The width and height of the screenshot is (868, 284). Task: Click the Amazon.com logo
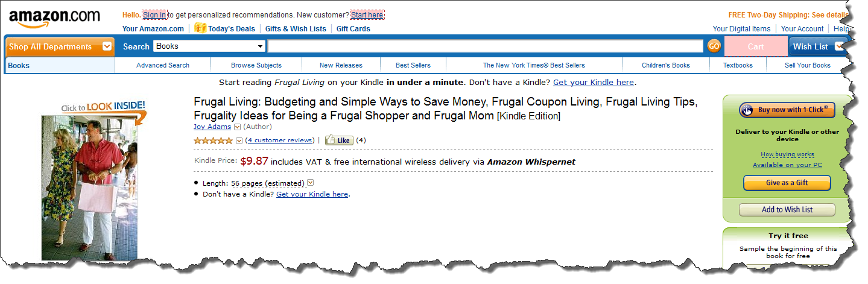54,18
